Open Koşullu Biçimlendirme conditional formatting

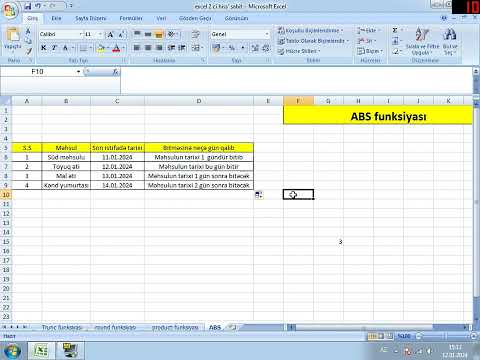tap(310, 30)
